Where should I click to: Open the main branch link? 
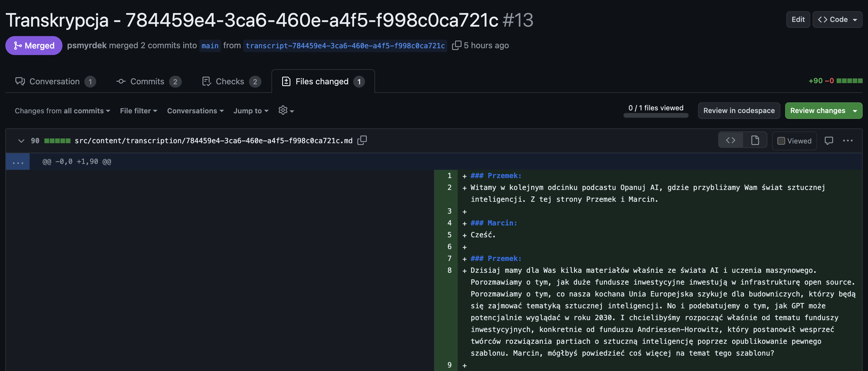(x=210, y=46)
